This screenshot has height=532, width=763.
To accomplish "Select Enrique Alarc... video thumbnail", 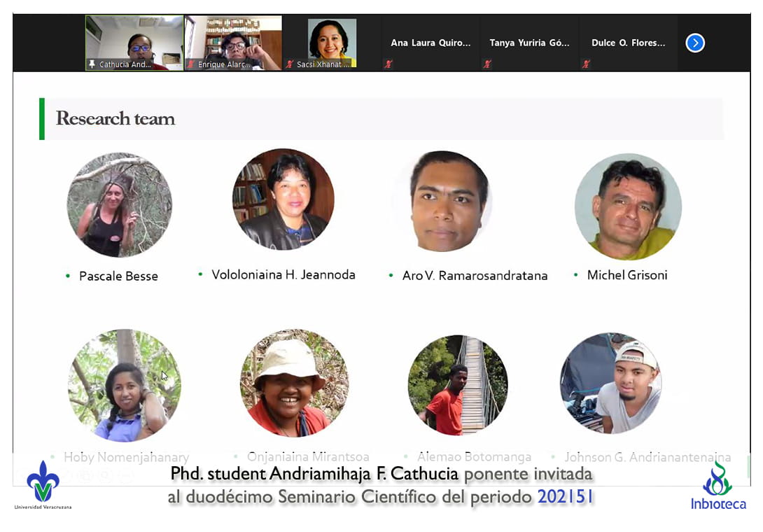I will tap(233, 41).
